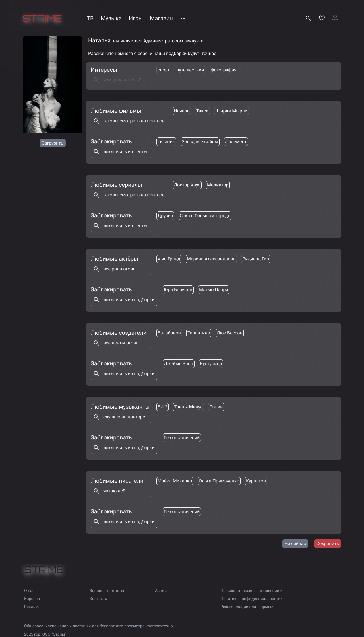Open the Магазин menu item
This screenshot has height=637, width=364.
tap(161, 18)
